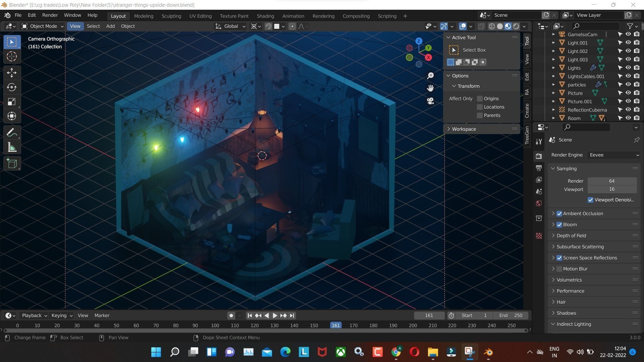Select the Rotate tool
This screenshot has height=362, width=644.
point(12,87)
